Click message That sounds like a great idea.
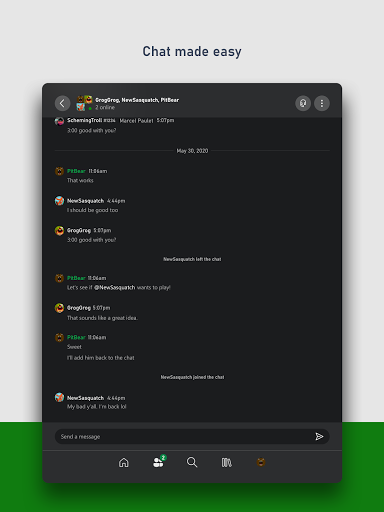384x512 pixels. [x=102, y=318]
